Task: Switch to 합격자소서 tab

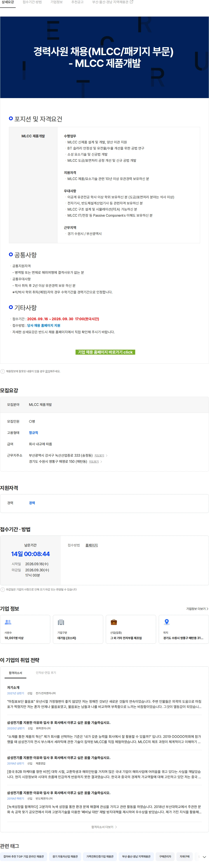Action: (15, 673)
